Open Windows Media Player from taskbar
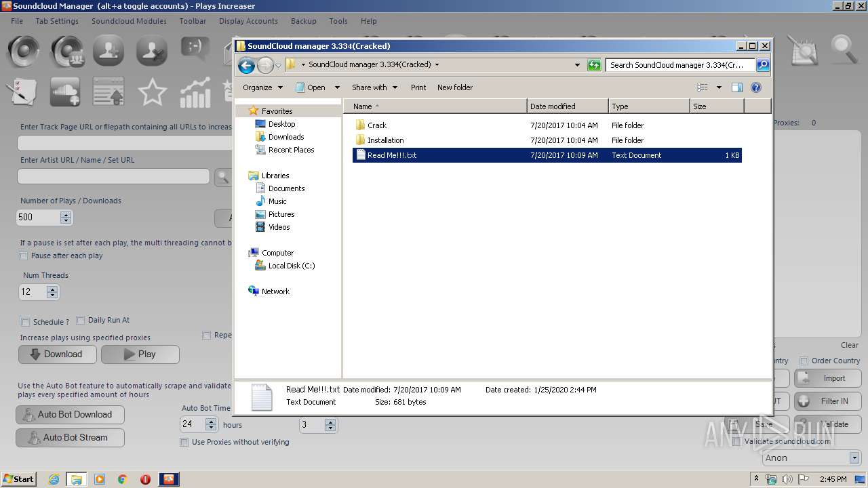 pos(100,479)
